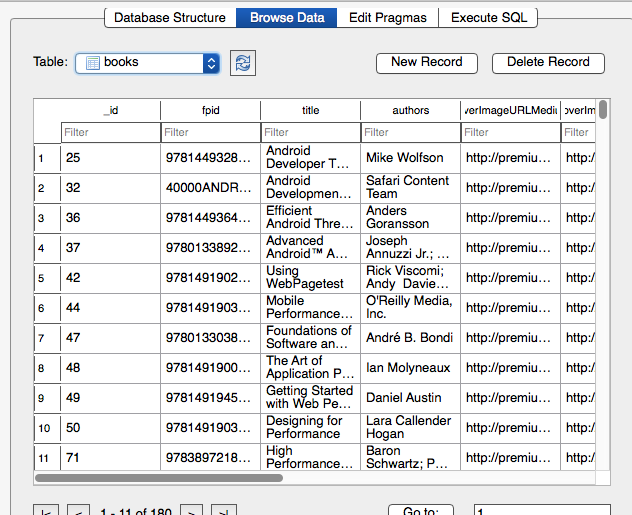
Task: Sort by the authors column header
Action: click(410, 110)
